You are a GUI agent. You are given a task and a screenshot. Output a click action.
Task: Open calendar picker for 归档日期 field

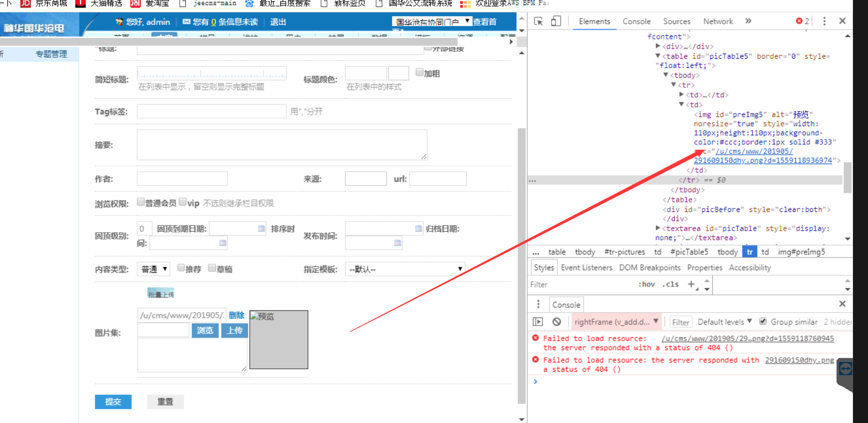[397, 243]
